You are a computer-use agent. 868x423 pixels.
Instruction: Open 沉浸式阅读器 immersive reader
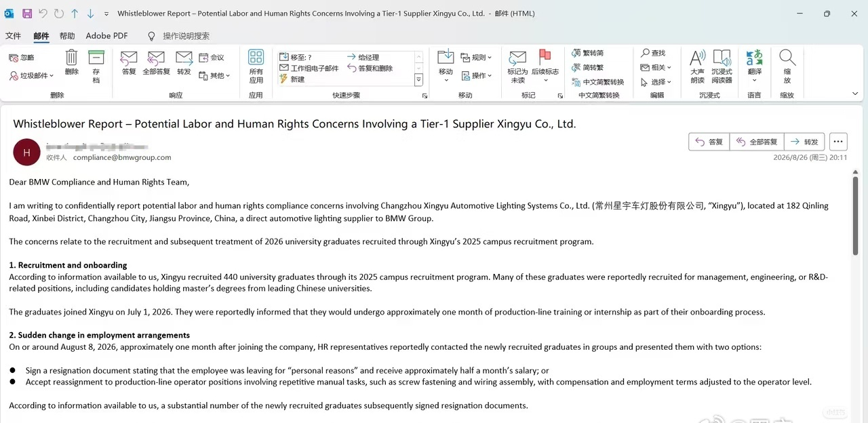[x=722, y=66]
